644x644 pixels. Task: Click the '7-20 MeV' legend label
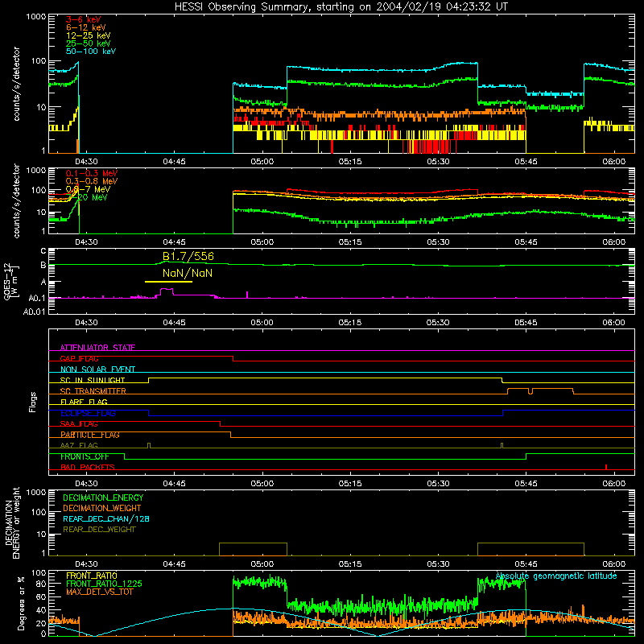point(87,197)
